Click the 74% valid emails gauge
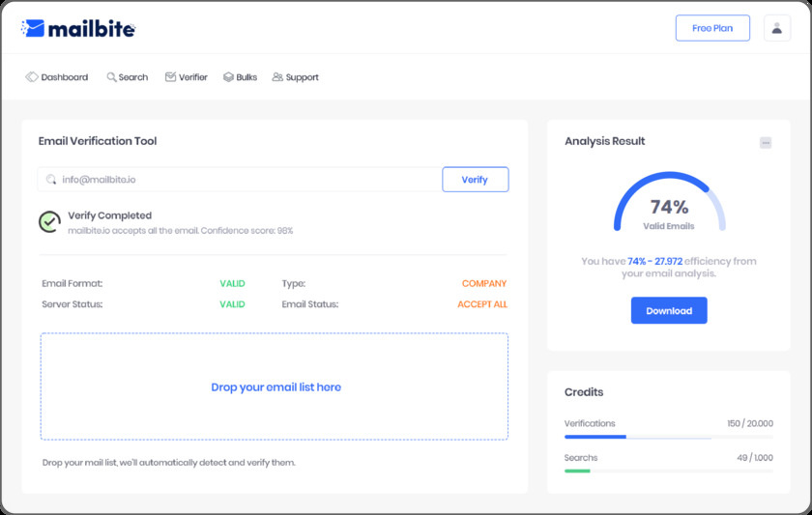812x515 pixels. pyautogui.click(x=670, y=202)
